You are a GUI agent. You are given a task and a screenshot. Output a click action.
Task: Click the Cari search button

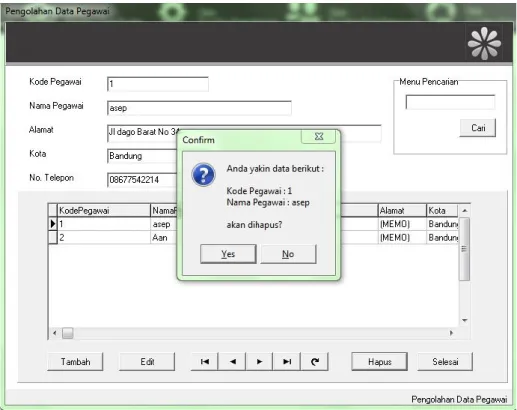click(x=478, y=128)
